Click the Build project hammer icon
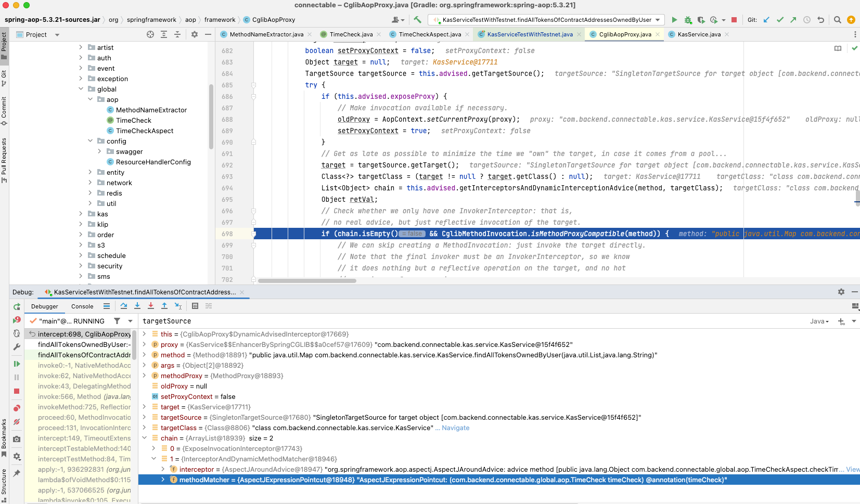The width and height of the screenshot is (860, 504). (x=417, y=20)
